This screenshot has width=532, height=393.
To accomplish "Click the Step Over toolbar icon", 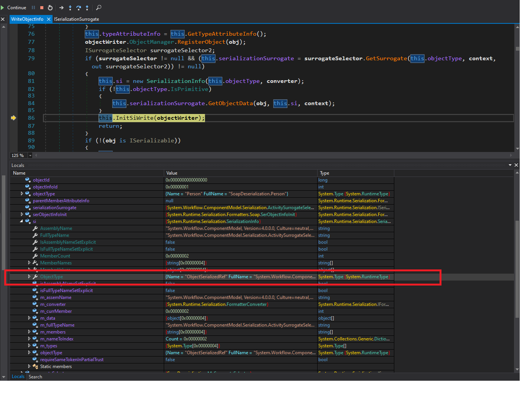I will click(79, 8).
